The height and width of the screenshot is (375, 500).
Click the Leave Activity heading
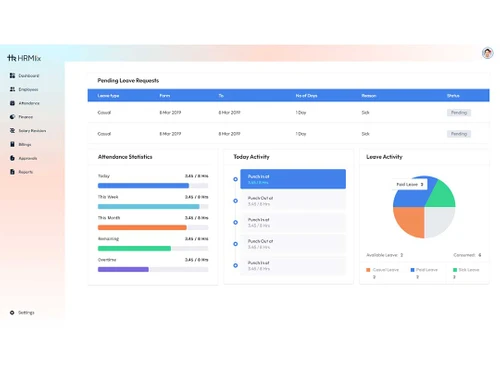tap(384, 157)
